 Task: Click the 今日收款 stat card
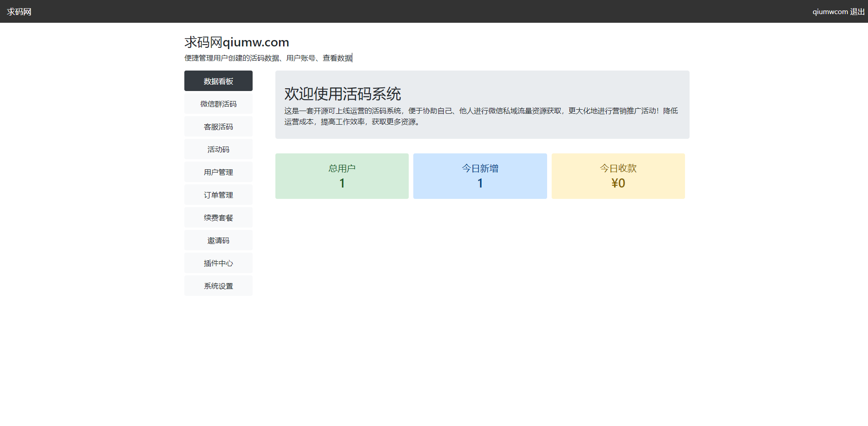pos(618,176)
